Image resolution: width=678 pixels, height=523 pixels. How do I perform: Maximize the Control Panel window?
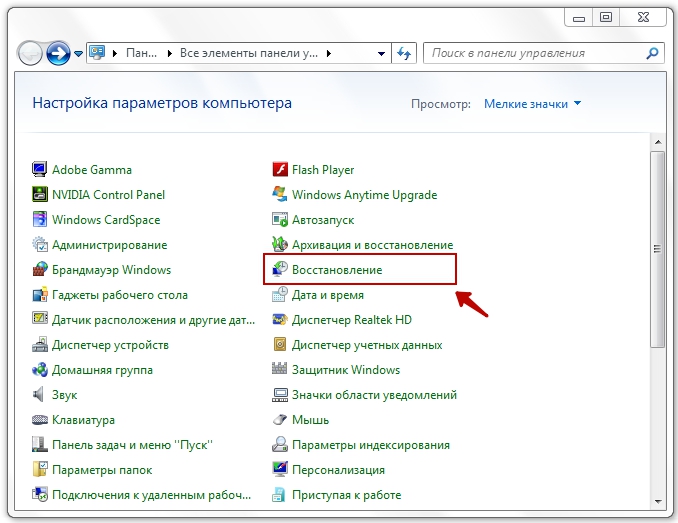(606, 17)
